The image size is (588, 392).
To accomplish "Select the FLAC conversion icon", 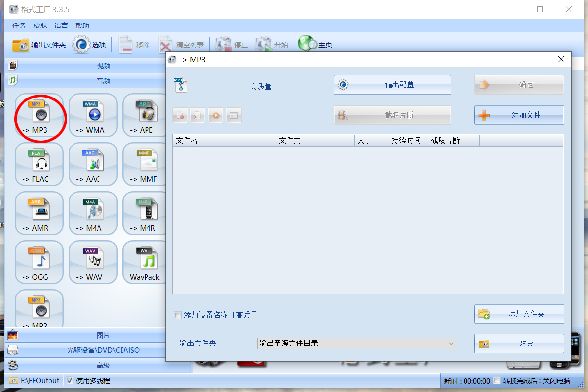I will pos(39,164).
